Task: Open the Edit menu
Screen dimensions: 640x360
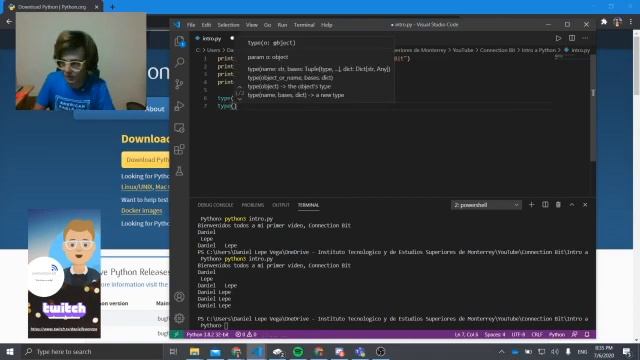Action: point(206,25)
